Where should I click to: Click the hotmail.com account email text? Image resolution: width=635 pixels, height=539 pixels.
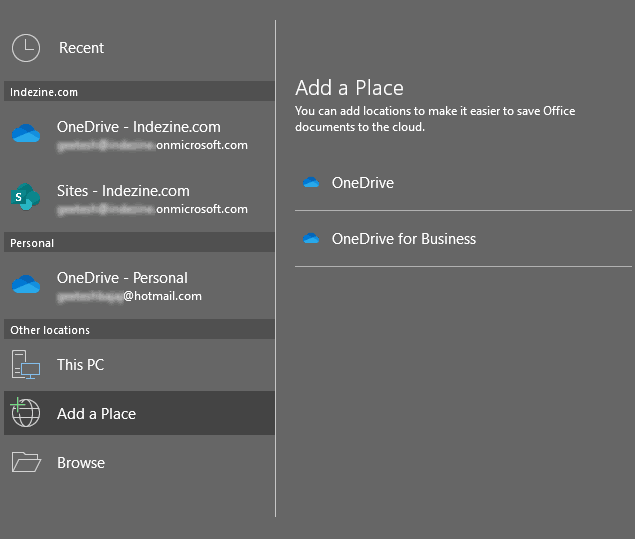130,296
